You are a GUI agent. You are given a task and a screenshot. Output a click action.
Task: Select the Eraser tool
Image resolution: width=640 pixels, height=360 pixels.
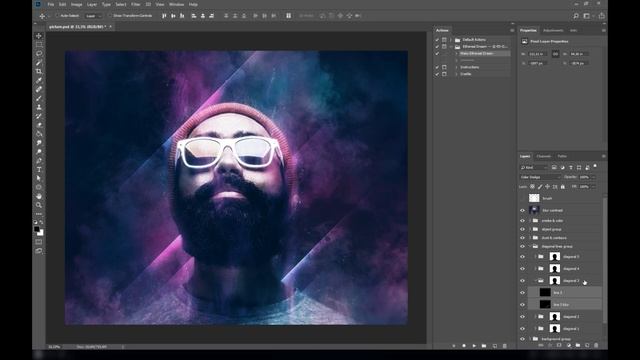[x=39, y=125]
